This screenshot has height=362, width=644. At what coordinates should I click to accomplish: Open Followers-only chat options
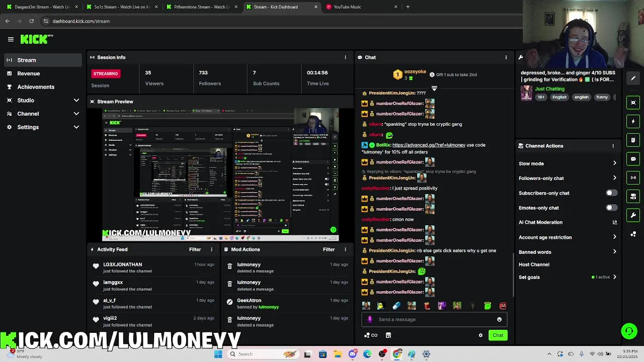[x=568, y=178]
